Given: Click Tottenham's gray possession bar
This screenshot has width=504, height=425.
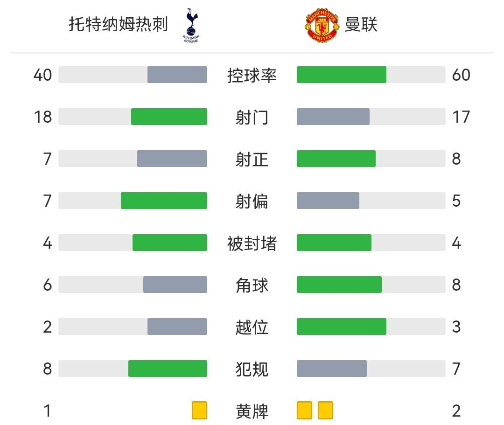Looking at the screenshot, I should coord(177,75).
